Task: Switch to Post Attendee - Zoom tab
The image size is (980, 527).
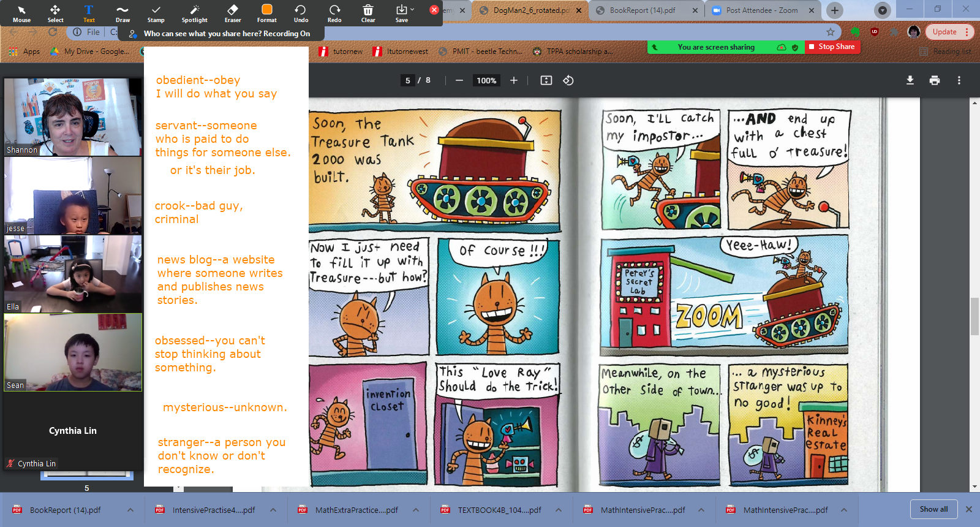Action: pyautogui.click(x=763, y=10)
